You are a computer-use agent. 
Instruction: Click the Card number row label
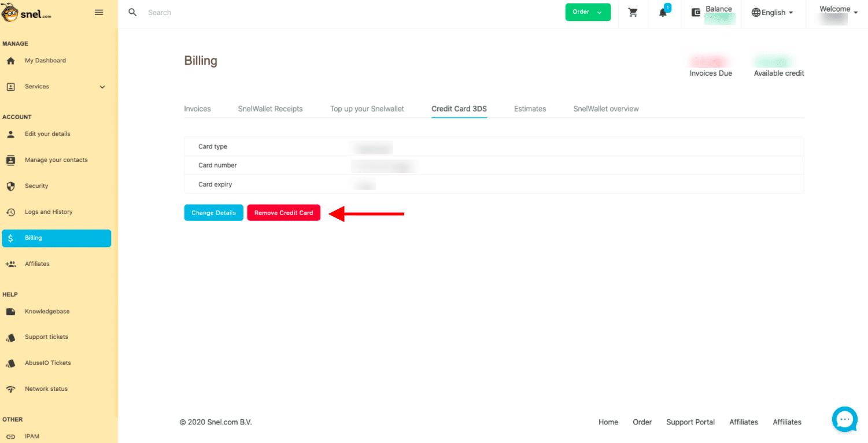coord(217,165)
